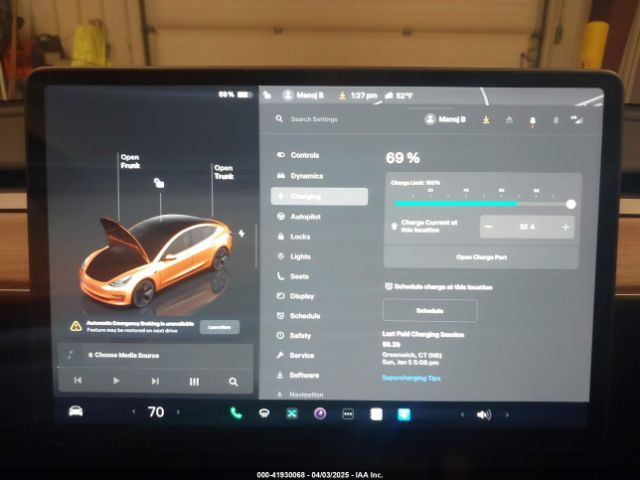The image size is (640, 480).
Task: Tap the Greenwich, CT charging location text
Action: coord(412,355)
